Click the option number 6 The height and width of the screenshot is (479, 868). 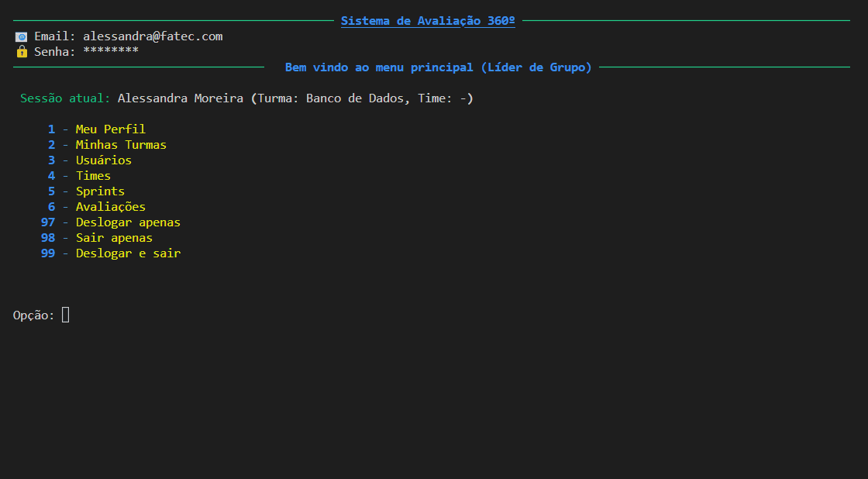51,207
